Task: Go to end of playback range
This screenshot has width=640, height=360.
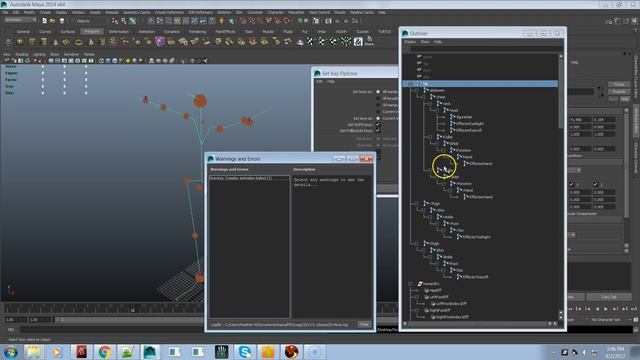Action: coord(633,309)
